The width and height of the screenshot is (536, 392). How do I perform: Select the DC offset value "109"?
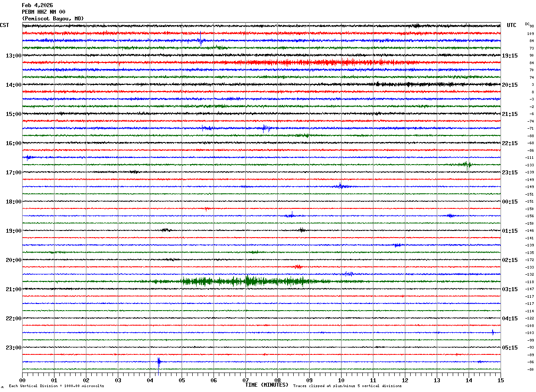530,34
